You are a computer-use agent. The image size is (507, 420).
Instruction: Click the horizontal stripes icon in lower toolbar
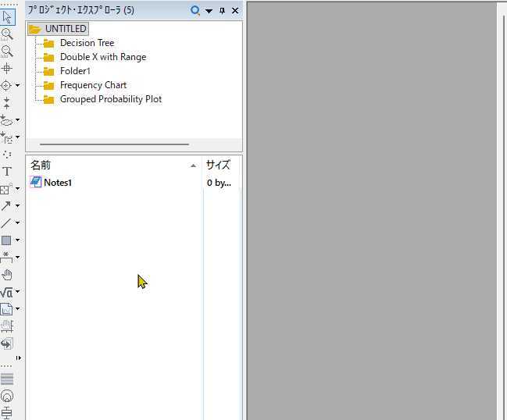[7, 379]
